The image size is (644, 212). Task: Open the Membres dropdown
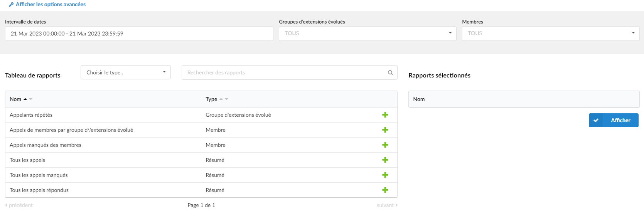[x=551, y=34]
